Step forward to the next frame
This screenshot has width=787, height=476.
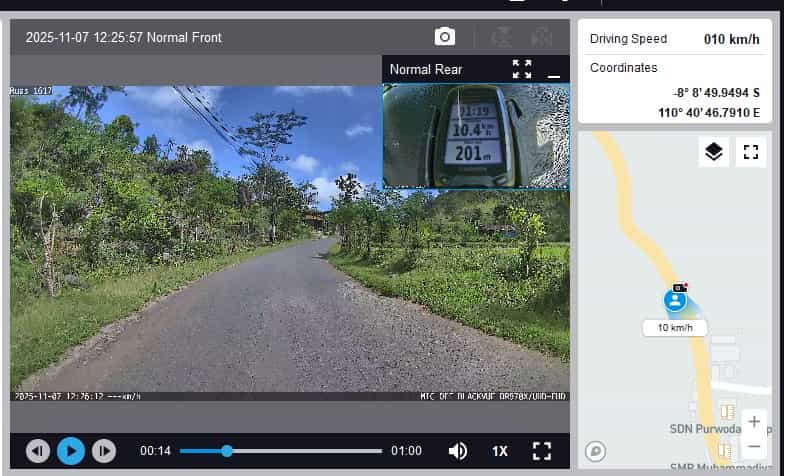click(x=103, y=451)
